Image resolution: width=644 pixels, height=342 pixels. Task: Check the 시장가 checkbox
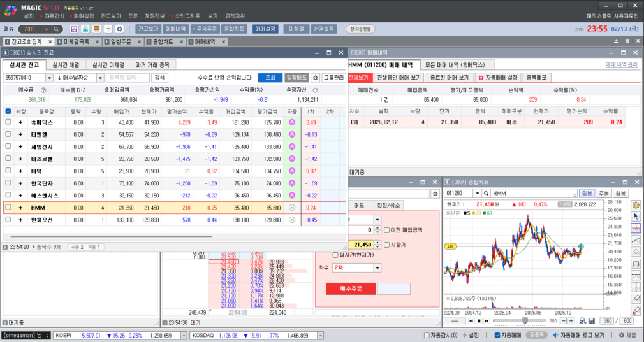pyautogui.click(x=387, y=245)
